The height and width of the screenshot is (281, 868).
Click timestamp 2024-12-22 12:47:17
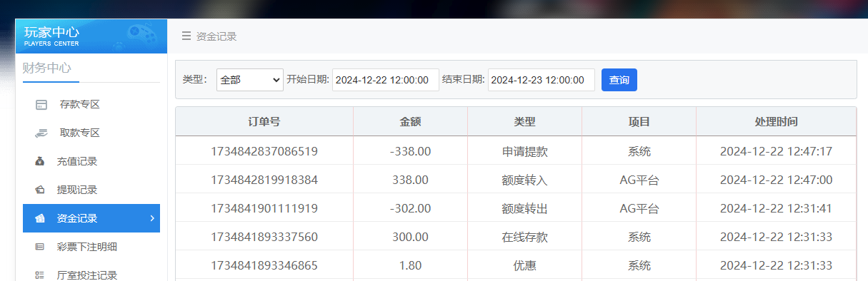(x=776, y=151)
